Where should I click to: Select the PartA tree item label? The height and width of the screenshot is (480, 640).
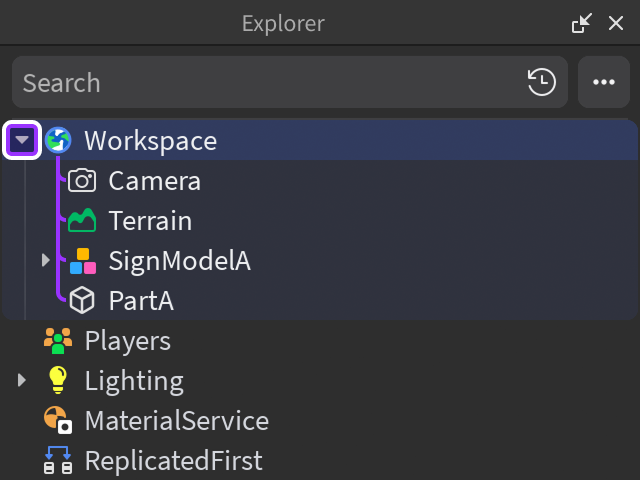click(141, 301)
